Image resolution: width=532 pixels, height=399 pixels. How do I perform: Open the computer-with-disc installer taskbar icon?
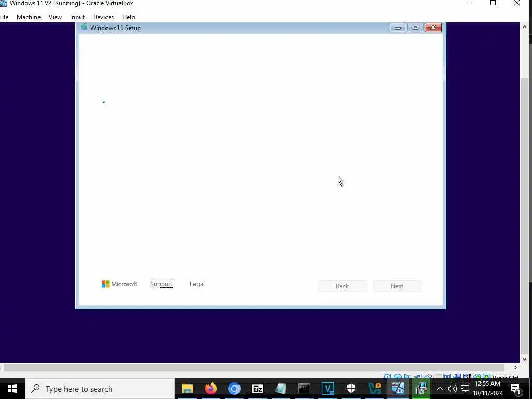point(421,389)
